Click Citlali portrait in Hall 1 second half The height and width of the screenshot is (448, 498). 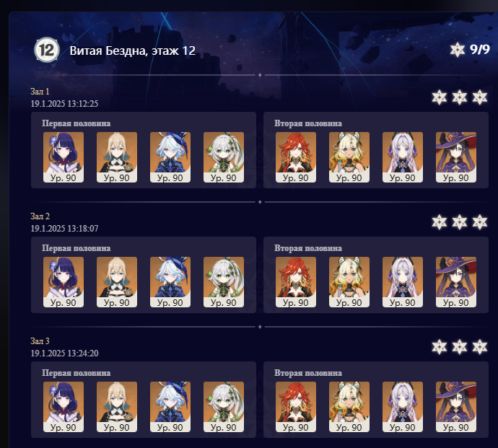[403, 157]
